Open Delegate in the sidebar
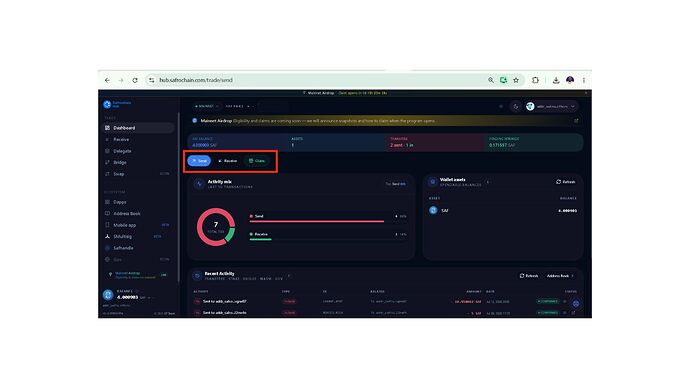 tap(138, 151)
